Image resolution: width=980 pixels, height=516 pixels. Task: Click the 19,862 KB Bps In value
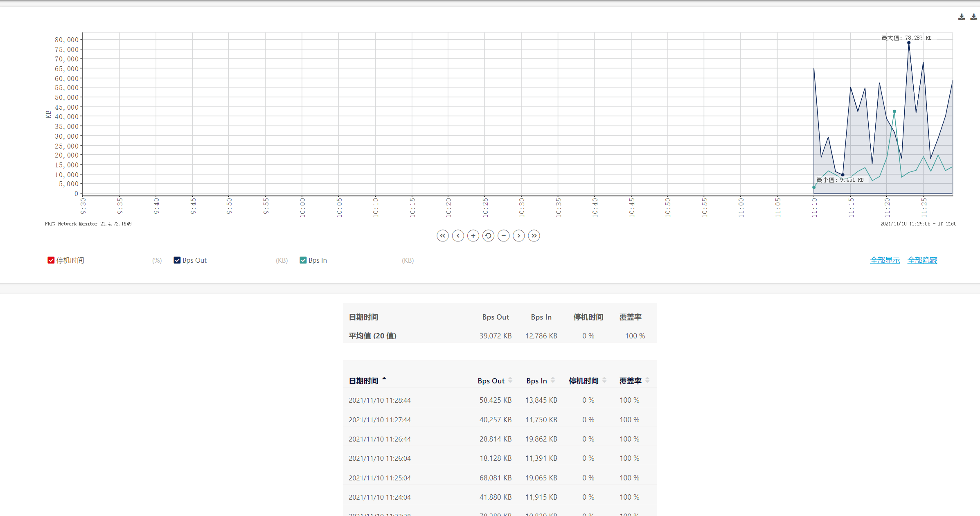tap(541, 439)
